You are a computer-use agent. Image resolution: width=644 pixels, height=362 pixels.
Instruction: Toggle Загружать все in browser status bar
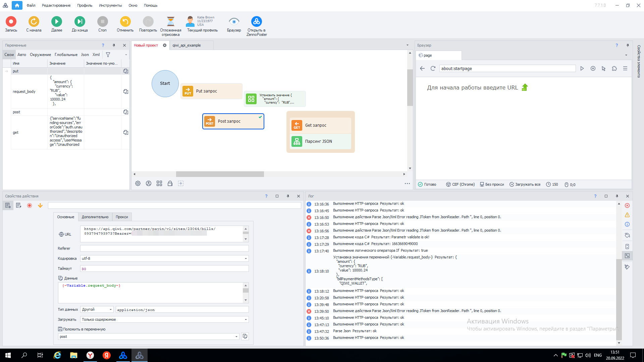pos(525,184)
